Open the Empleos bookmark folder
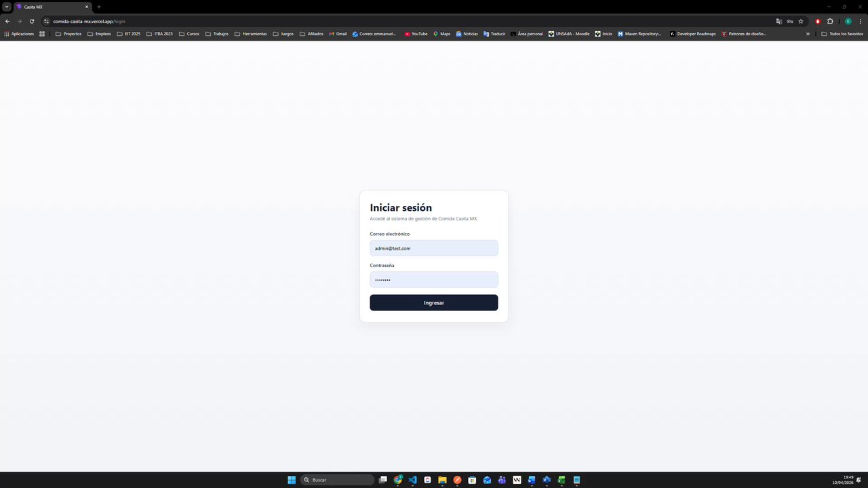The image size is (868, 488). click(x=99, y=33)
